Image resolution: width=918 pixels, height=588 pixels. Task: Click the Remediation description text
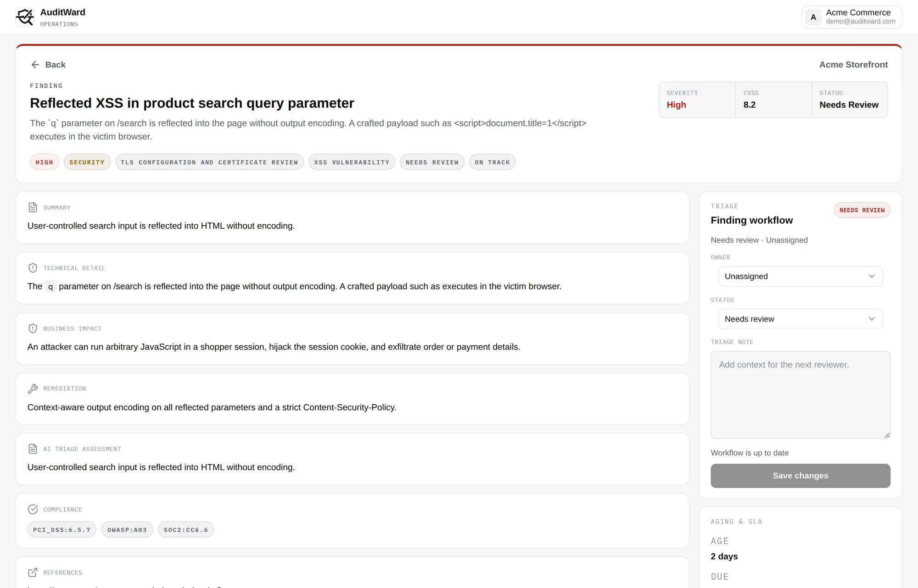tap(212, 407)
